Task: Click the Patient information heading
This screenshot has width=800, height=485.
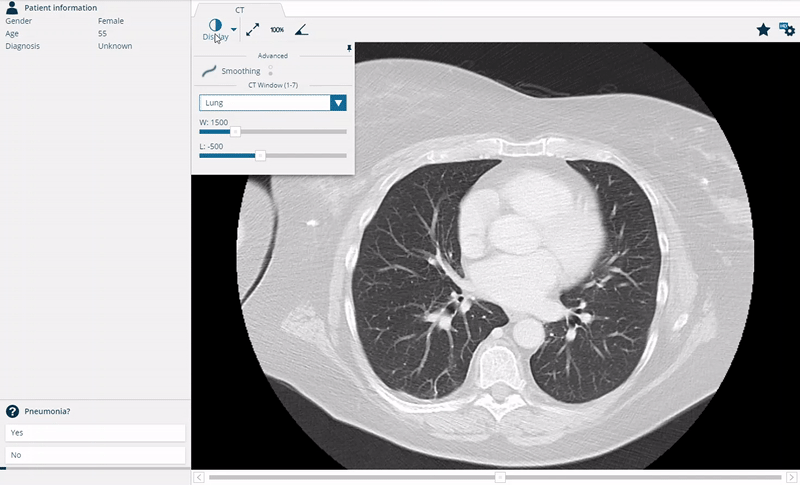Action: pyautogui.click(x=61, y=8)
